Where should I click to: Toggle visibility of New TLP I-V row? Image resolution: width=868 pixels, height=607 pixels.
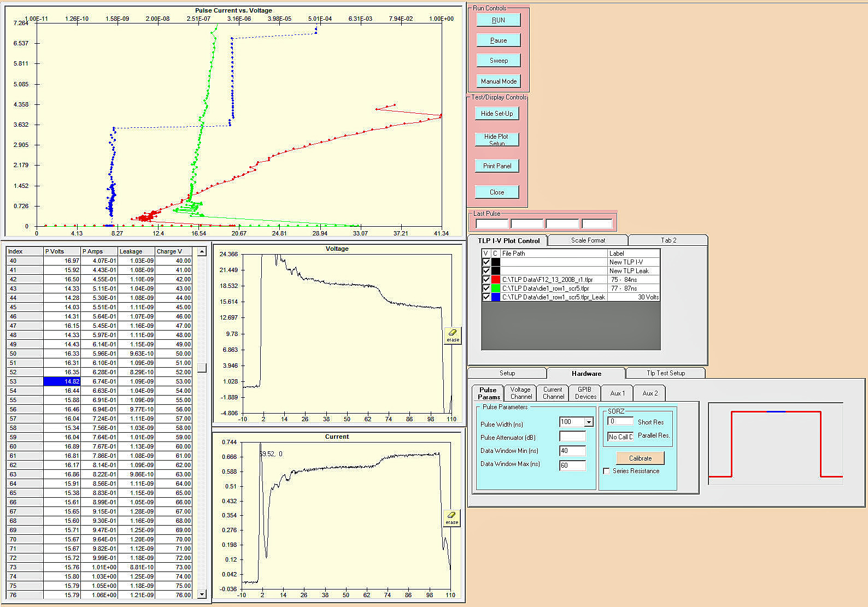486,262
